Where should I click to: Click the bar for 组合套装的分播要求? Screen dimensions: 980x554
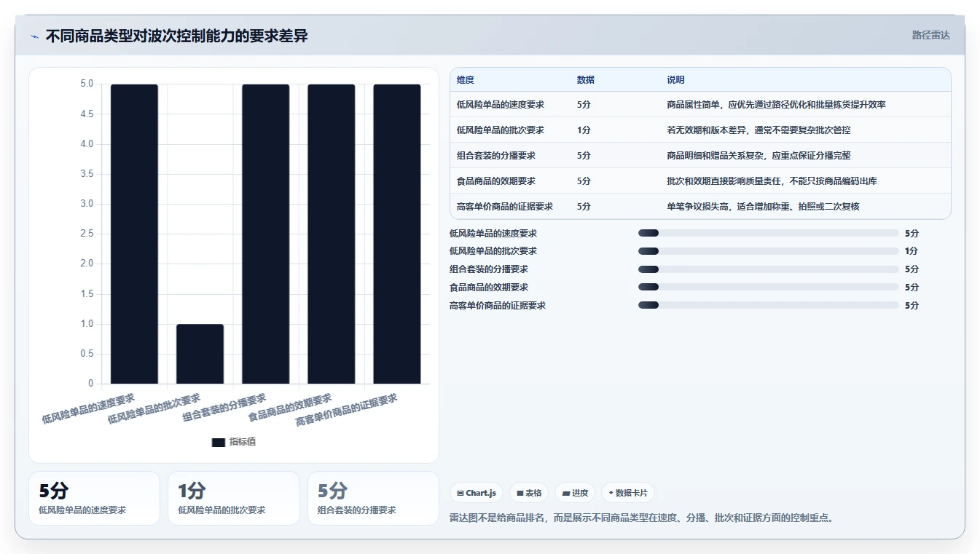tap(266, 234)
